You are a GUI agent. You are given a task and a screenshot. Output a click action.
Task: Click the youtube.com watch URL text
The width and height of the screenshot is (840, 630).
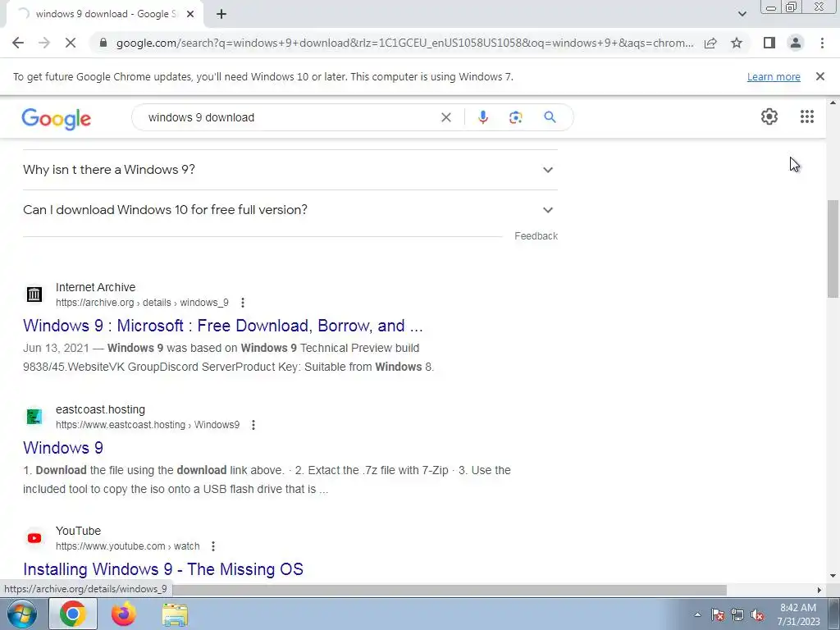pos(127,546)
